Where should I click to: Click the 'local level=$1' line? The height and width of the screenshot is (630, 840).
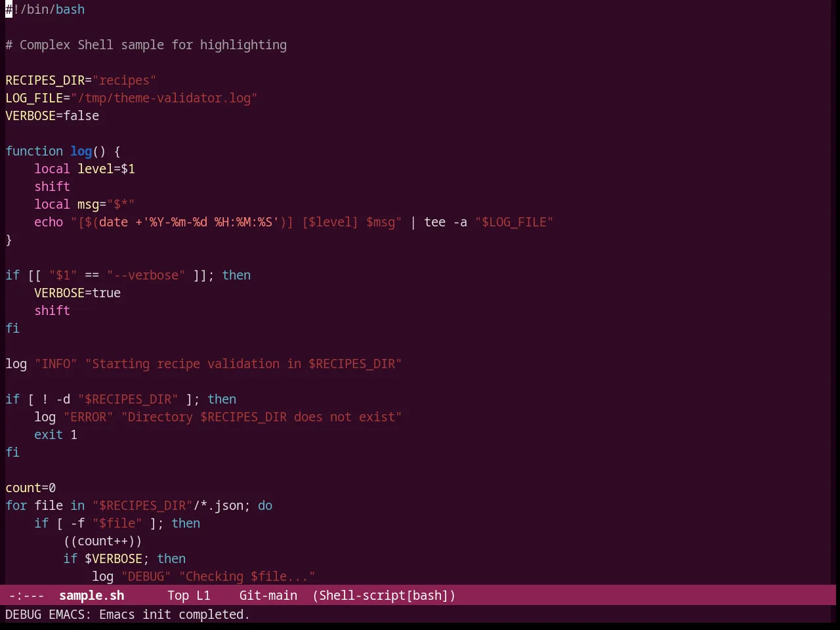coord(85,169)
